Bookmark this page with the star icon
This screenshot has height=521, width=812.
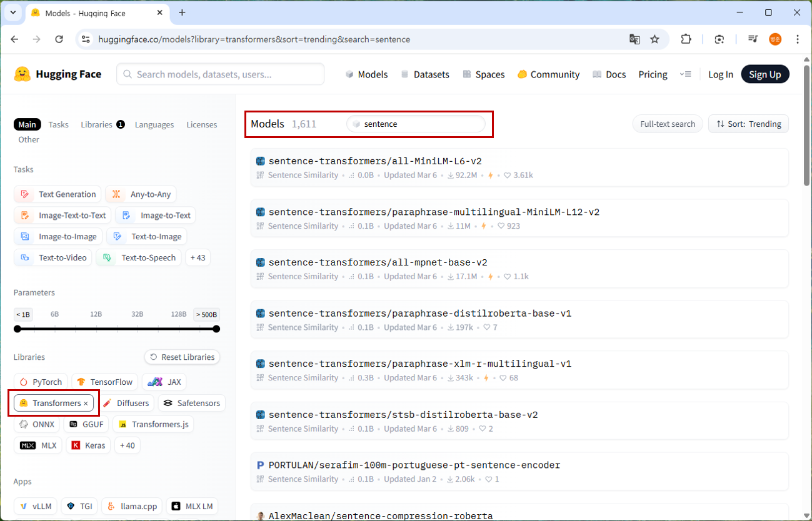(654, 39)
